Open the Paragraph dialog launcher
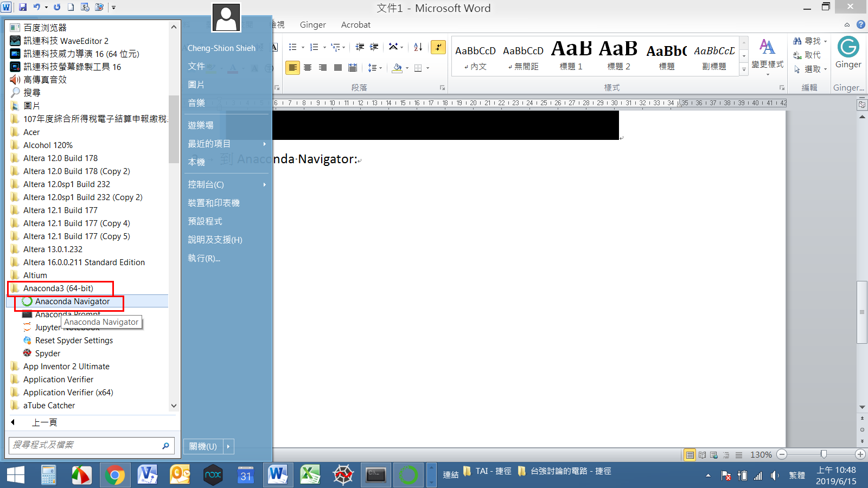The image size is (868, 488). pos(442,87)
